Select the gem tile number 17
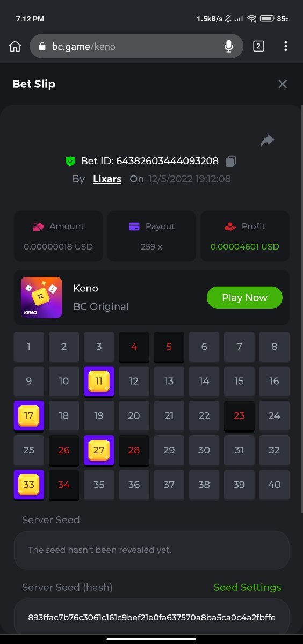Viewport: 303px width, 644px height. 29,416
